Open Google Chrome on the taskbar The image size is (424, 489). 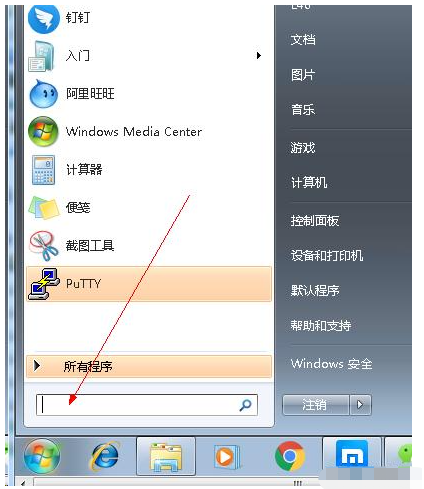[x=290, y=456]
